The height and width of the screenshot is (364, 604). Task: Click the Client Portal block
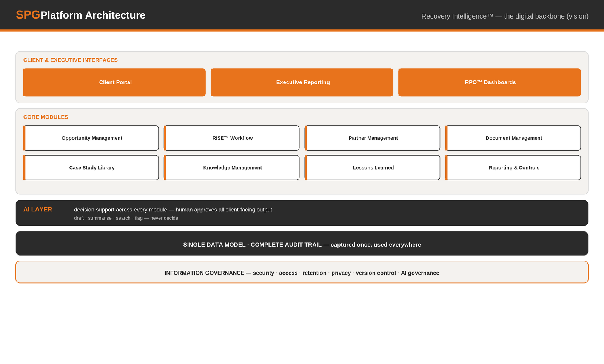[114, 82]
